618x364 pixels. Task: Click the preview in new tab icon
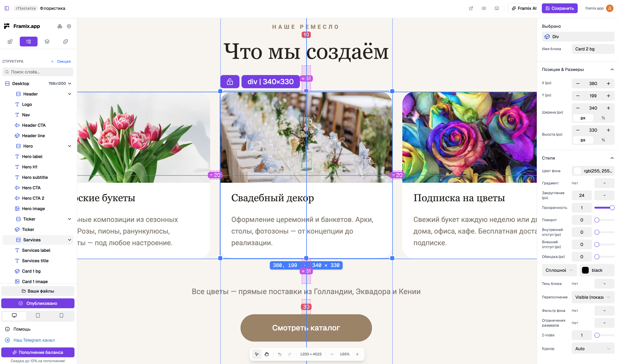coord(471,8)
